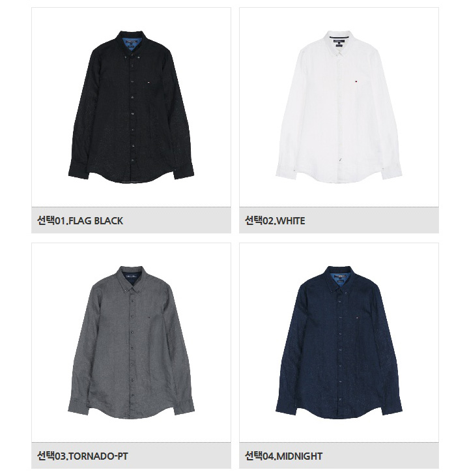The height and width of the screenshot is (476, 469).
Task: Click the 선택02.WHITE label
Action: (275, 220)
